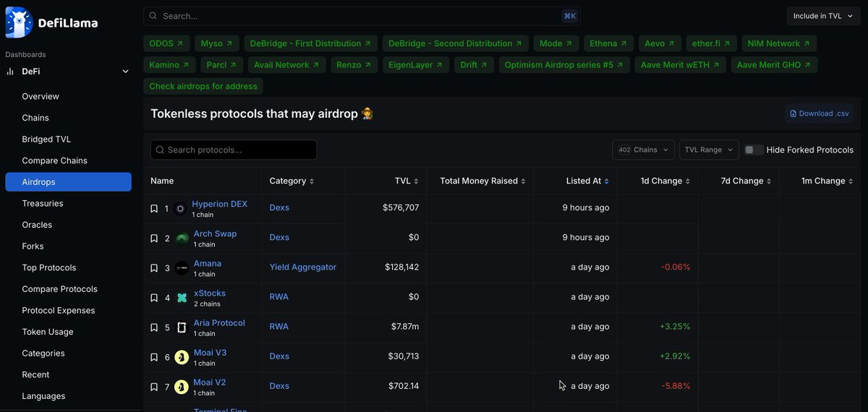Bookmark the Aria Protocol row
This screenshot has width=868, height=412.
[154, 327]
